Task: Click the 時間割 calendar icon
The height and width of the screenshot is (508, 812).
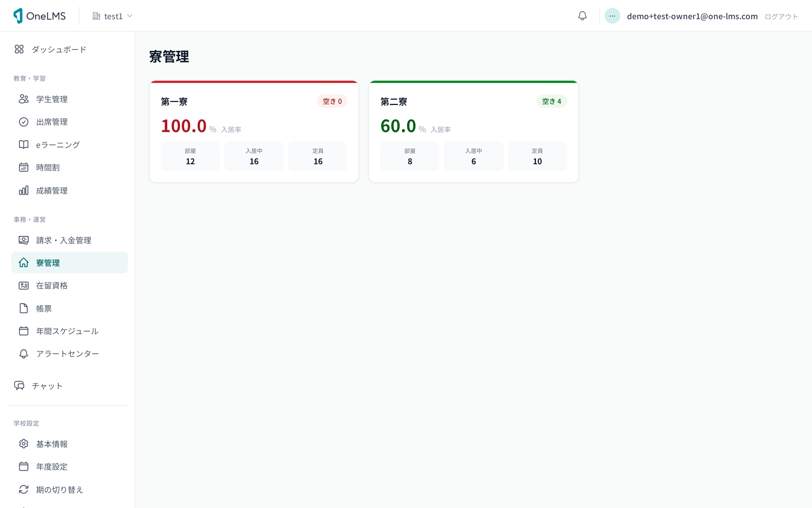Action: (23, 167)
